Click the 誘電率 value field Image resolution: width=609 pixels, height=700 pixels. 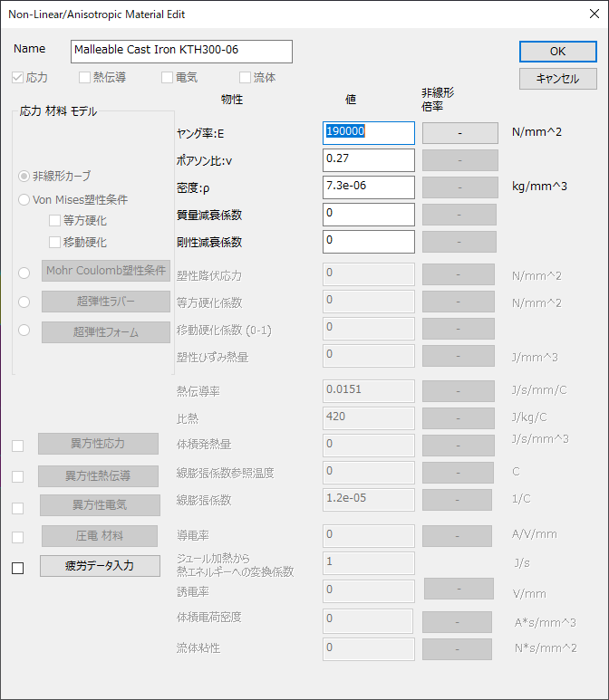point(369,591)
